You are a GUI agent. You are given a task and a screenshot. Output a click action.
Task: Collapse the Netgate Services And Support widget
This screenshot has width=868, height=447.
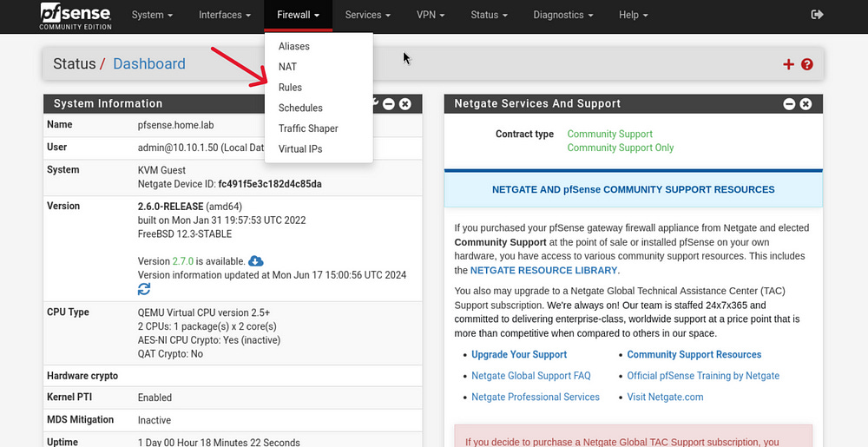click(x=789, y=104)
